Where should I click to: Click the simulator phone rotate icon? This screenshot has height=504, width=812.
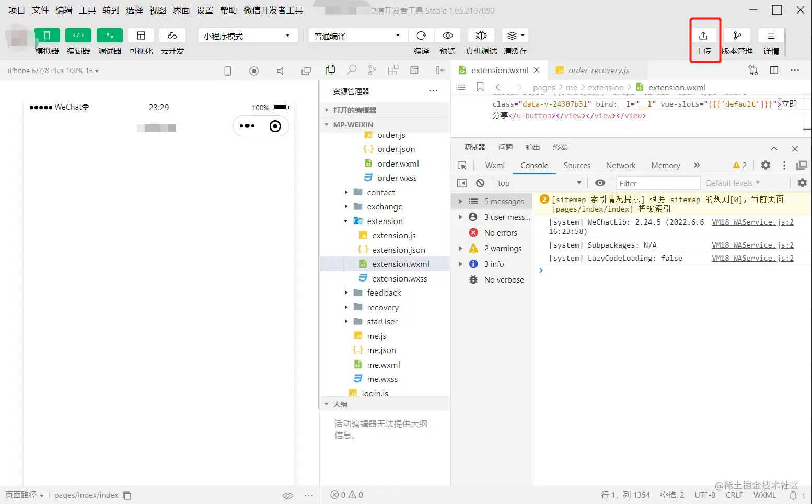(228, 71)
